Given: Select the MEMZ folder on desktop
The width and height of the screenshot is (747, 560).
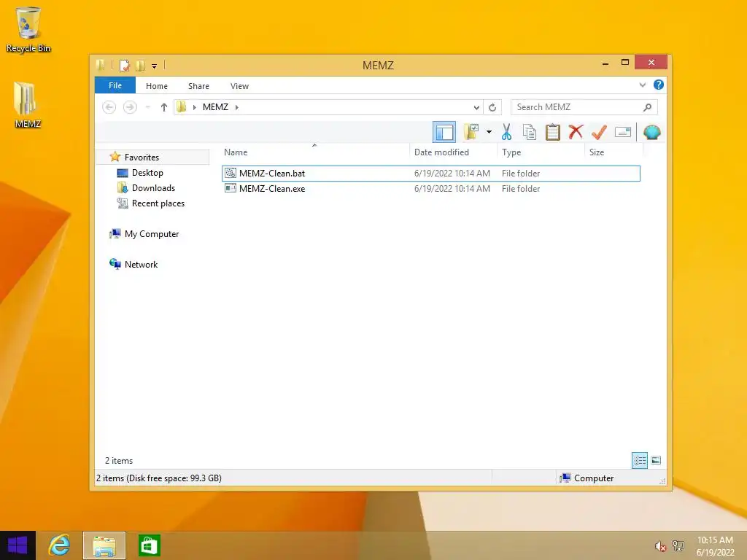Looking at the screenshot, I should tap(27, 106).
